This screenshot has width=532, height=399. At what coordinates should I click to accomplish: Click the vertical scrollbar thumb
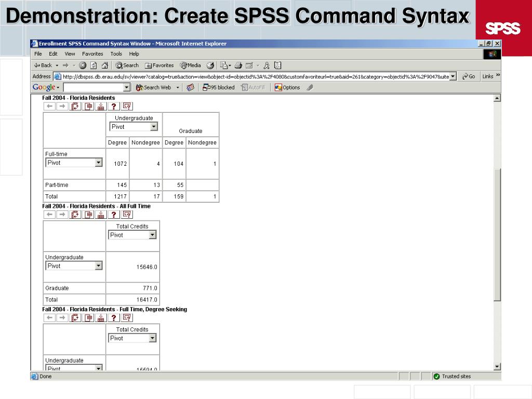(497, 235)
